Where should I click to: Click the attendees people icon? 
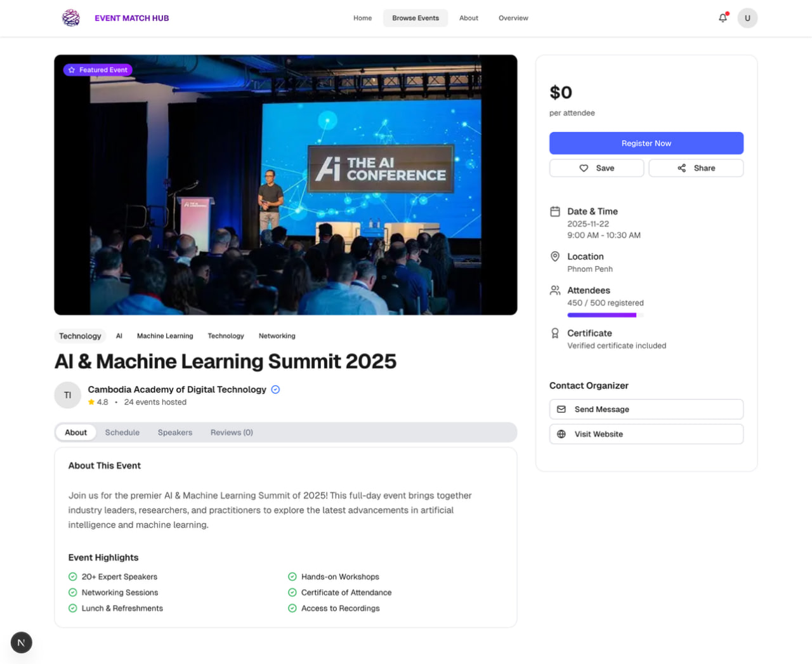(555, 290)
